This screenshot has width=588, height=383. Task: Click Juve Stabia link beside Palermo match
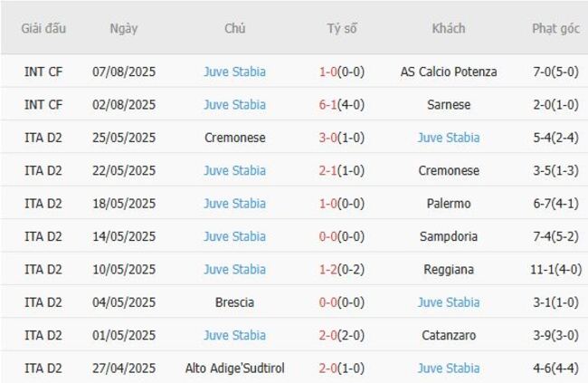[x=234, y=204]
